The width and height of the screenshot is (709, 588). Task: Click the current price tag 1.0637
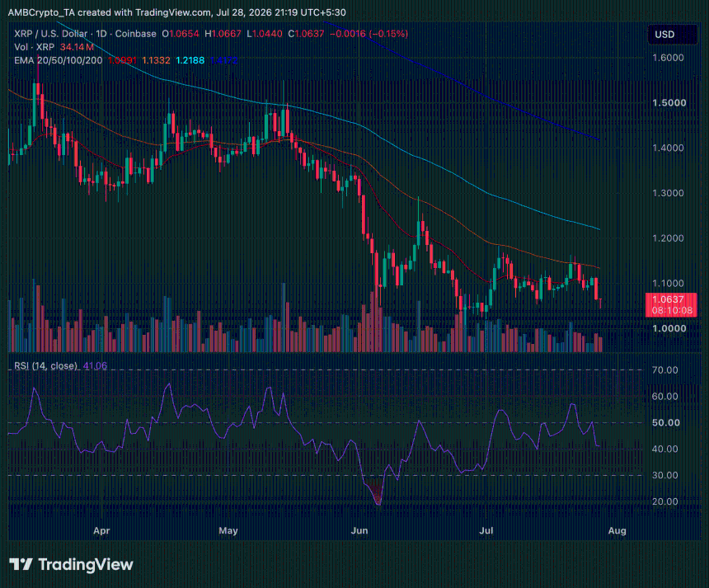[671, 304]
